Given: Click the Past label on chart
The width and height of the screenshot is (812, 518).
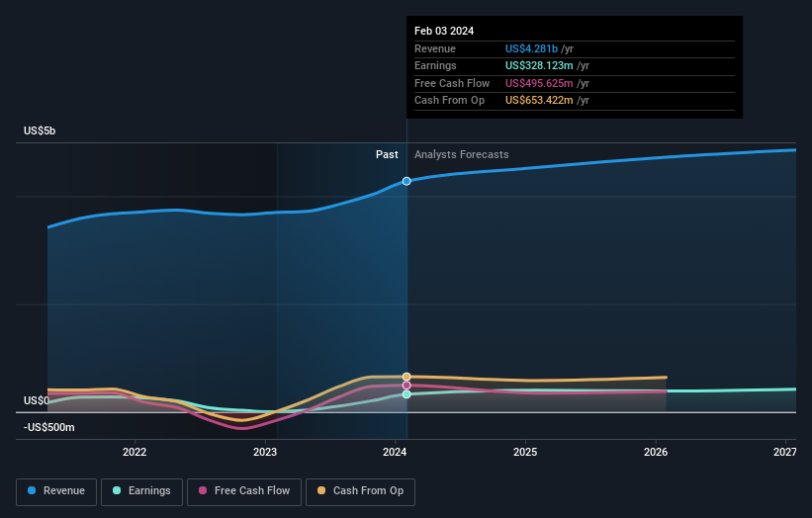Looking at the screenshot, I should [x=387, y=155].
